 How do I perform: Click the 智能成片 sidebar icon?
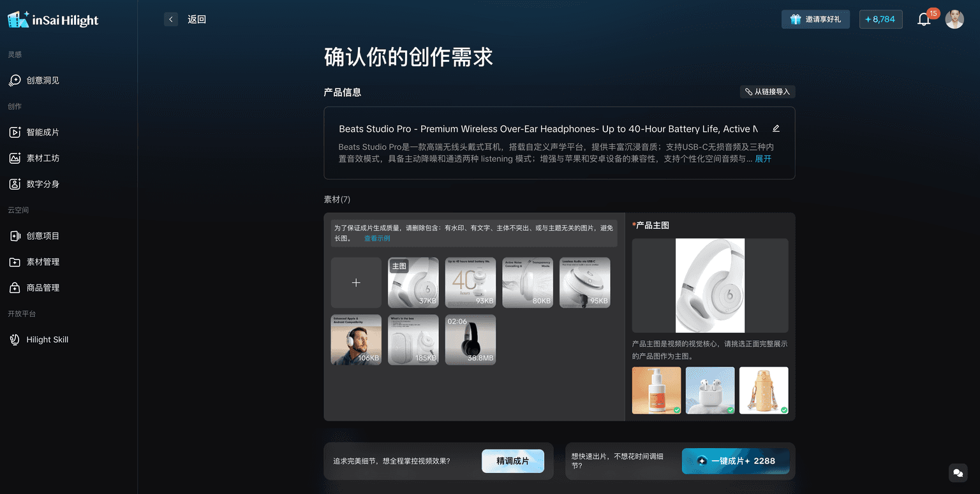[x=15, y=132]
